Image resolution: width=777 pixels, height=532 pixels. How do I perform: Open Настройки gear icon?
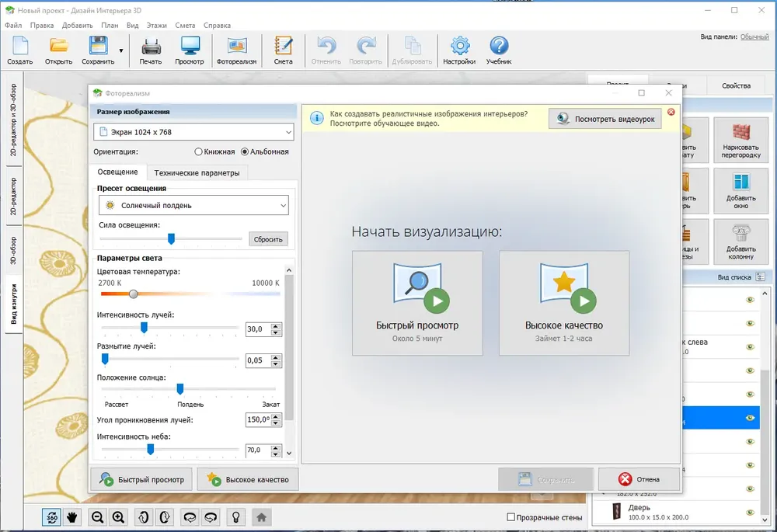tap(459, 50)
